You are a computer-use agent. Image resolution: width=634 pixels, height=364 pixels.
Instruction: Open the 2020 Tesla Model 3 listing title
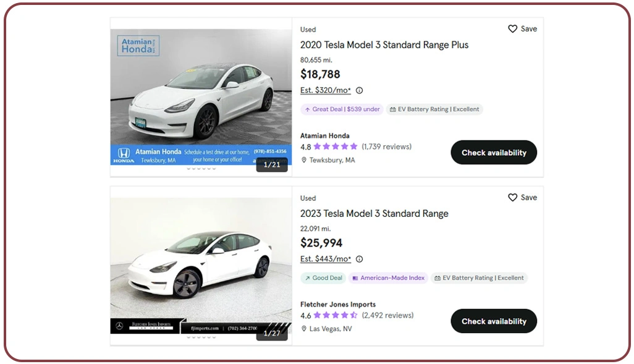[x=384, y=44]
